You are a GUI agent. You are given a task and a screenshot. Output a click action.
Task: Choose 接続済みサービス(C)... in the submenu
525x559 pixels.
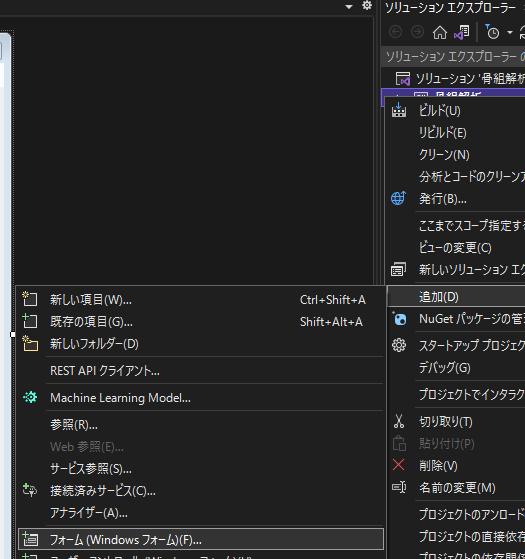(x=201, y=491)
